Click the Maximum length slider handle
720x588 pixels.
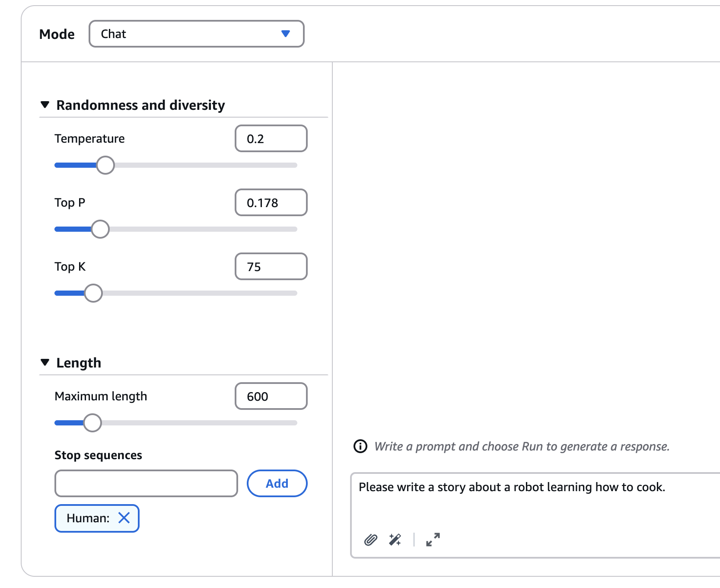point(92,423)
